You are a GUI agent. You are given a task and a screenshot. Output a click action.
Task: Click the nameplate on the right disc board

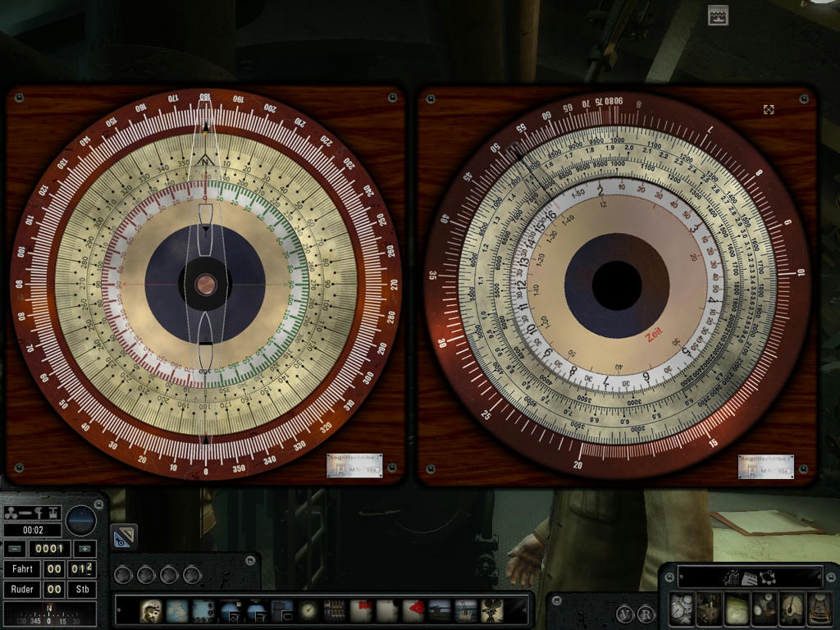(x=766, y=467)
